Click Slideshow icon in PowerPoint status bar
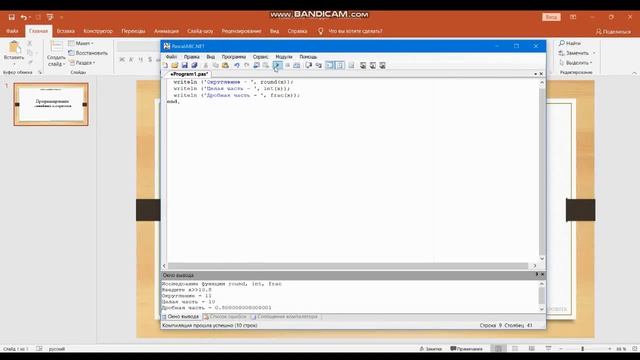Image resolution: width=640 pixels, height=360 pixels. pyautogui.click(x=548, y=349)
